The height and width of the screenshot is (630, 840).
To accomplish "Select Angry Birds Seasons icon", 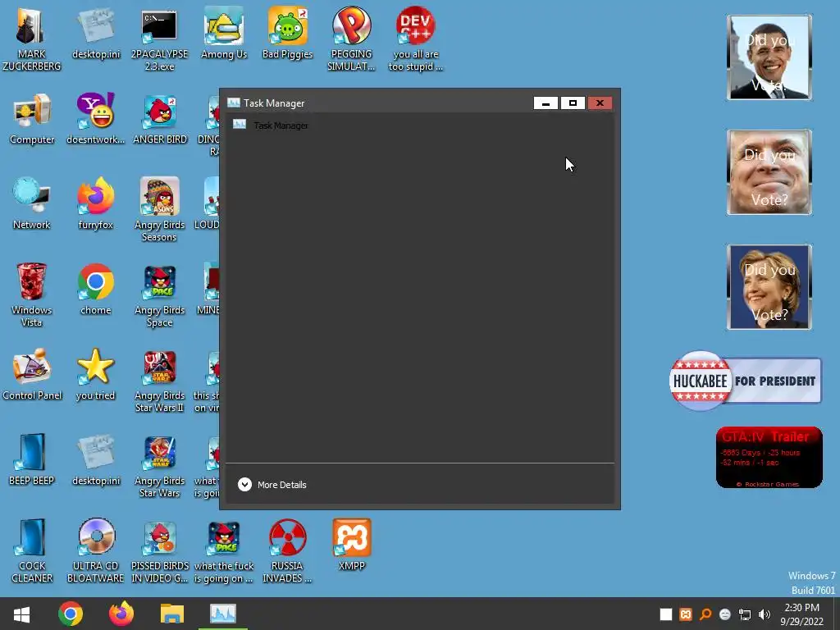I will pyautogui.click(x=160, y=209).
